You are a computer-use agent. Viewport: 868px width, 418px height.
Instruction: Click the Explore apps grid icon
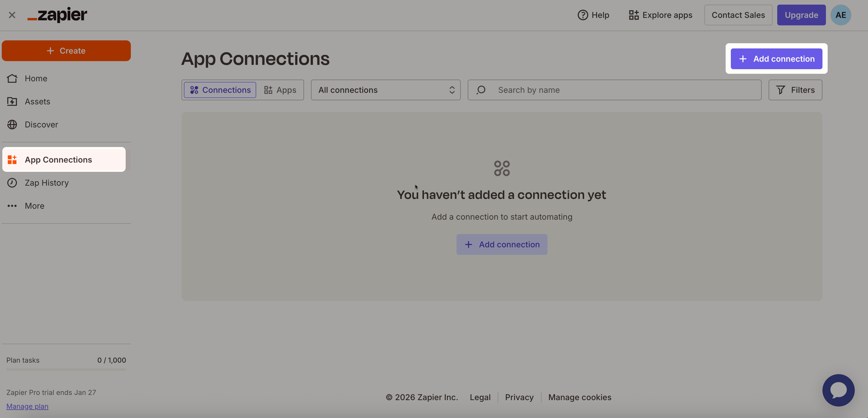(x=633, y=15)
